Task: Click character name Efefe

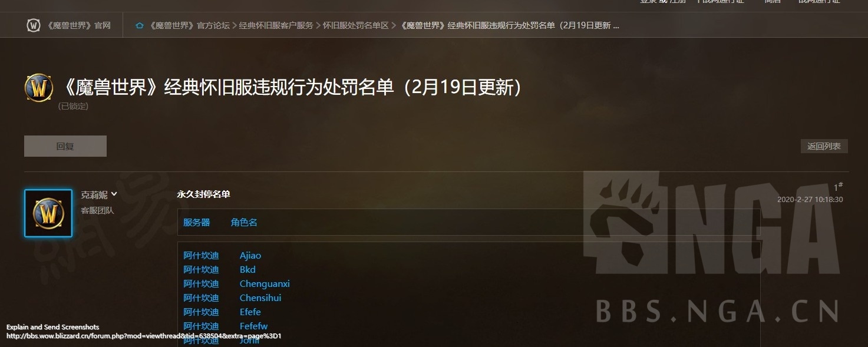Action: click(x=250, y=312)
